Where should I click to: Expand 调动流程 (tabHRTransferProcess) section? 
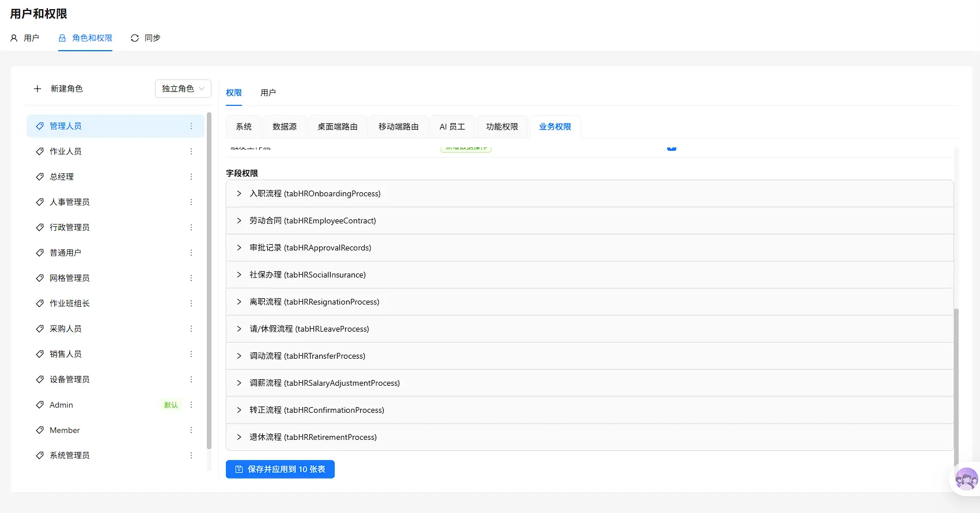[590, 356]
